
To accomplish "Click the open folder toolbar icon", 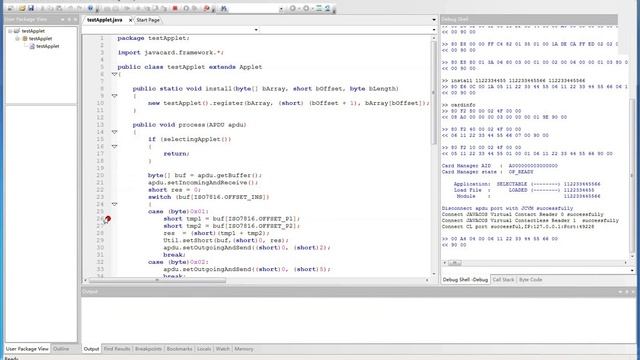I will [x=21, y=8].
